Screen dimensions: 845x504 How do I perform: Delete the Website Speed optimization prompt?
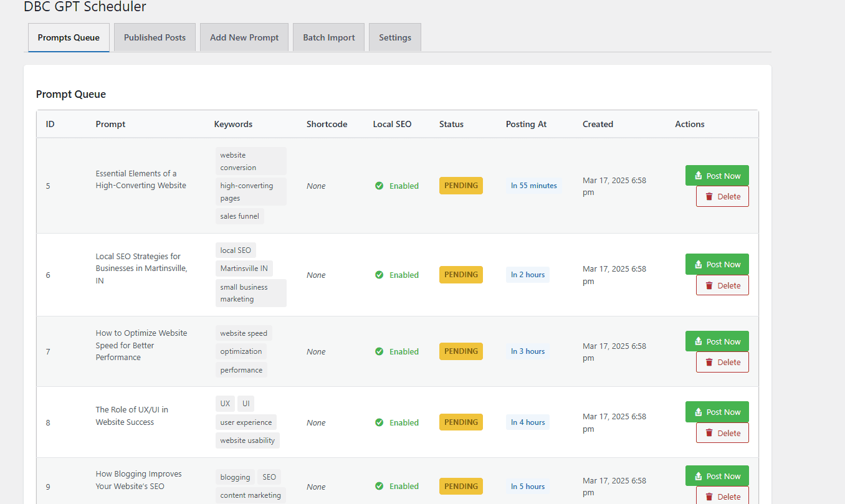pyautogui.click(x=722, y=362)
